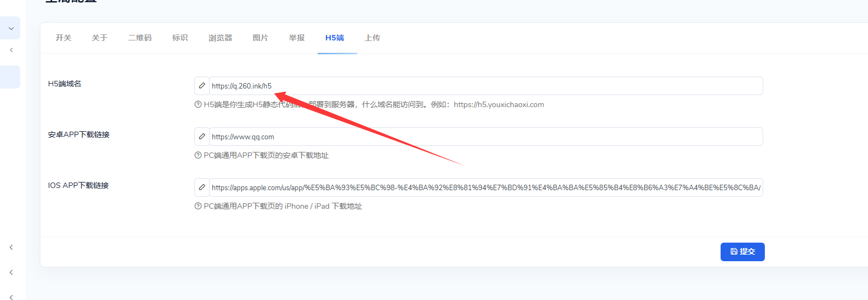Expand the first of the three lower sidebar chevrons
868x300 pixels.
coord(11,248)
